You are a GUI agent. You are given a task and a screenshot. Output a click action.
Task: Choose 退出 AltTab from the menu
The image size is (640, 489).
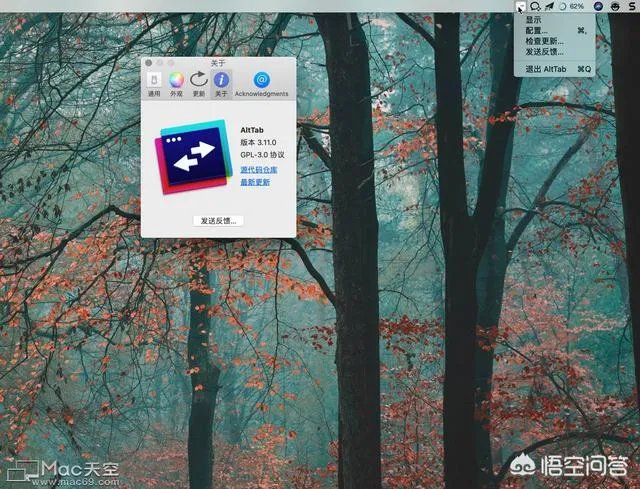554,69
